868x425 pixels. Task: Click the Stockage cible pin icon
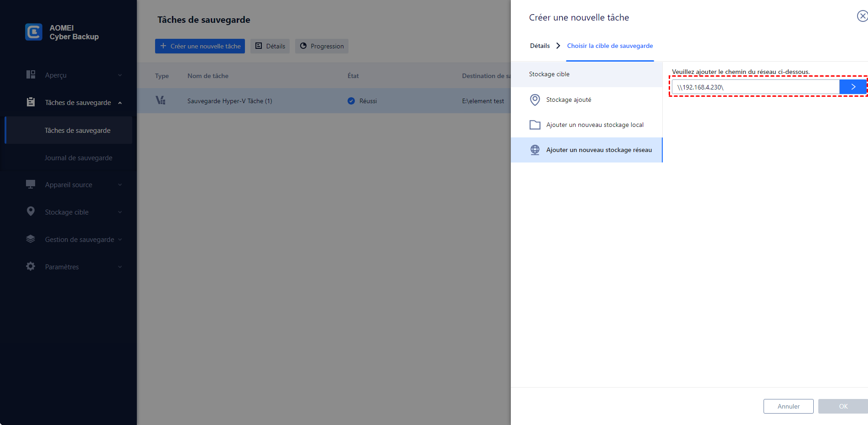31,211
